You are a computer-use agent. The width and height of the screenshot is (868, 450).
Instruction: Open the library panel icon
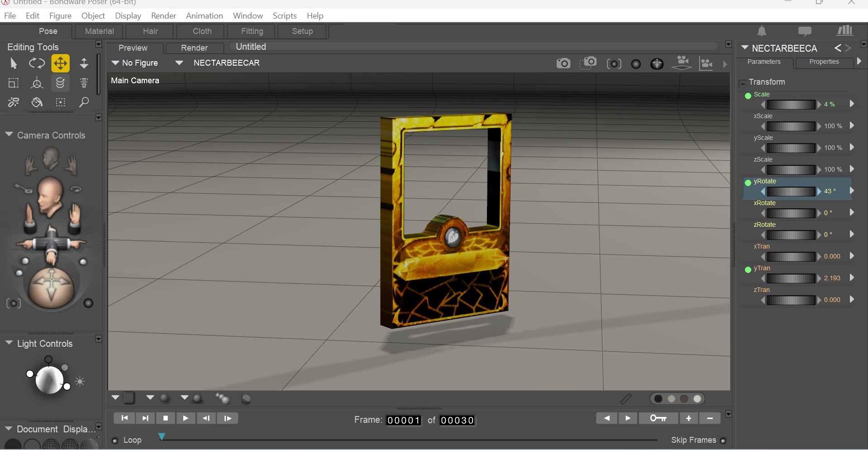coord(845,31)
